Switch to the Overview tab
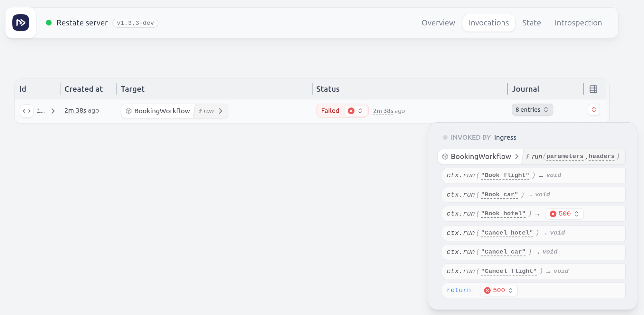 438,23
